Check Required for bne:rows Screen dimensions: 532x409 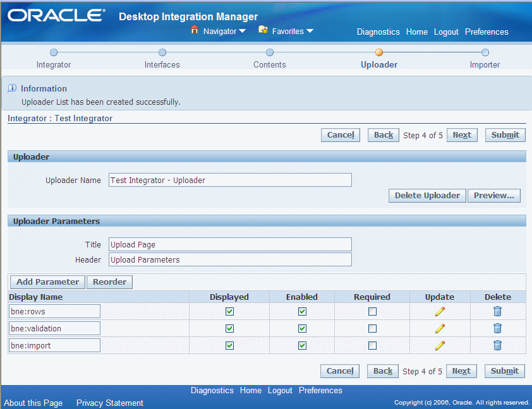[373, 311]
